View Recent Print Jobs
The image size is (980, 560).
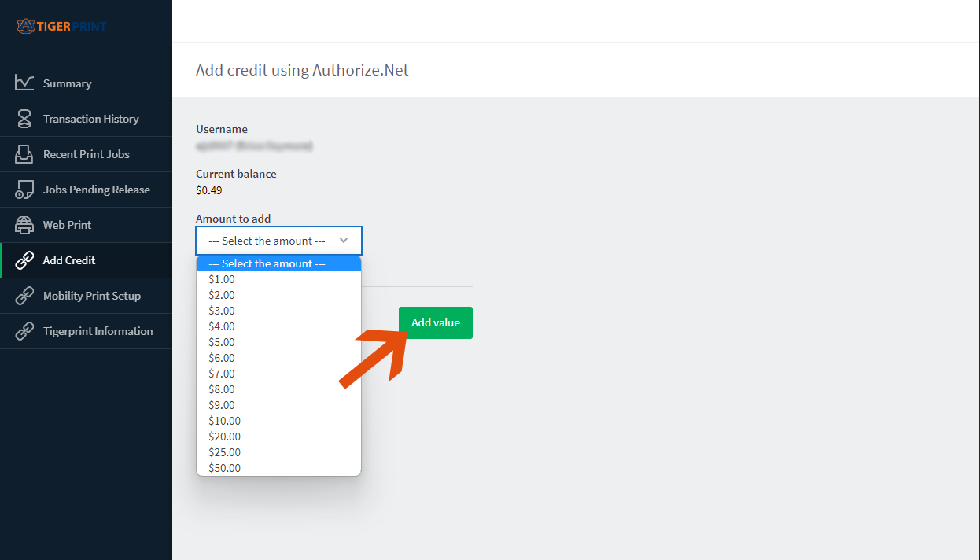coord(86,154)
